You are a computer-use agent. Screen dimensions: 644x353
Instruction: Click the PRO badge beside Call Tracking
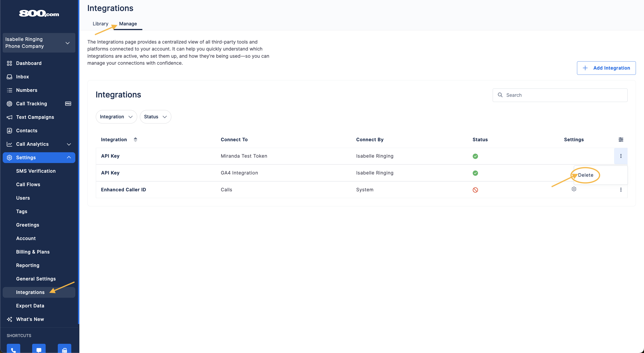pyautogui.click(x=68, y=104)
